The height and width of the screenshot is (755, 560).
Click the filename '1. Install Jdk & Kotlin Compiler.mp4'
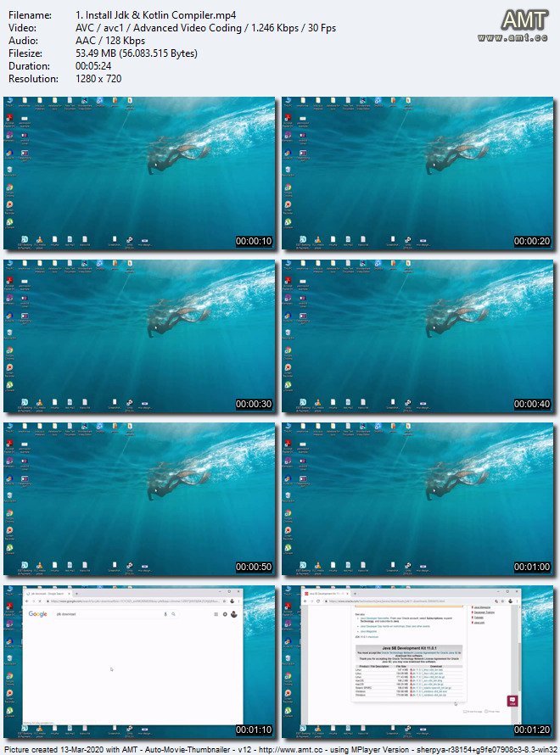155,15
